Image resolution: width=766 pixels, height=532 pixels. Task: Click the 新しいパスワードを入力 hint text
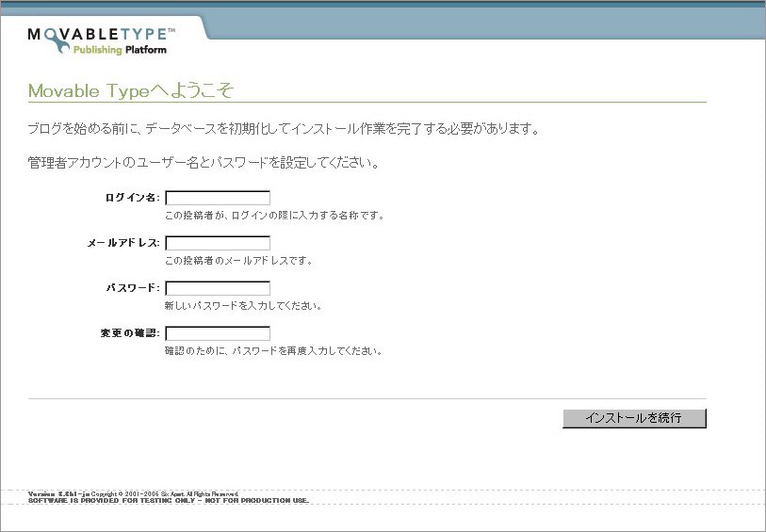click(243, 306)
